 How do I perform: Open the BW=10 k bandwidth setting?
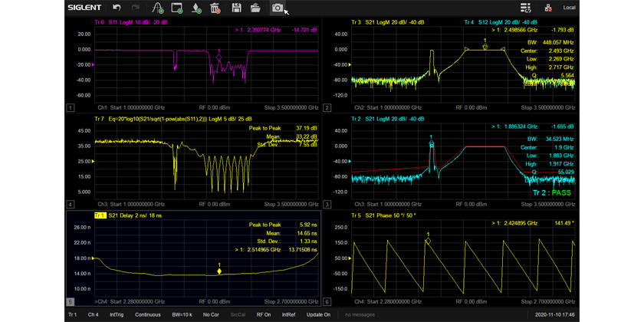point(182,314)
